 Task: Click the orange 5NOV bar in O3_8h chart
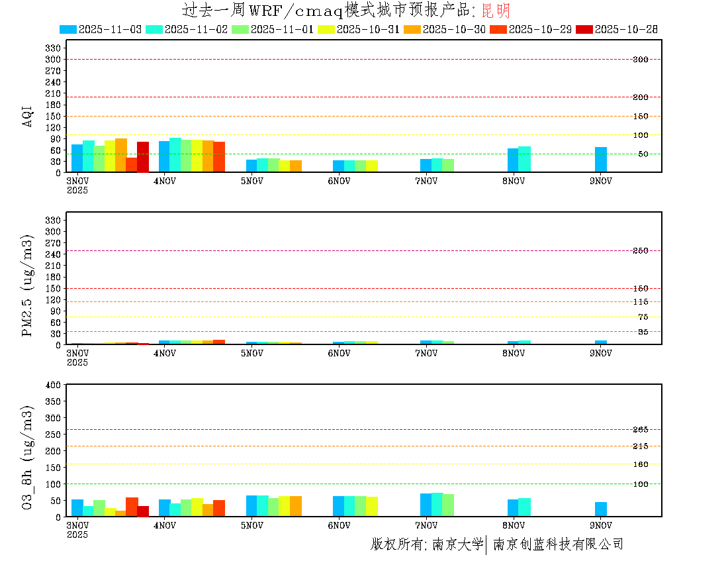[x=296, y=507]
